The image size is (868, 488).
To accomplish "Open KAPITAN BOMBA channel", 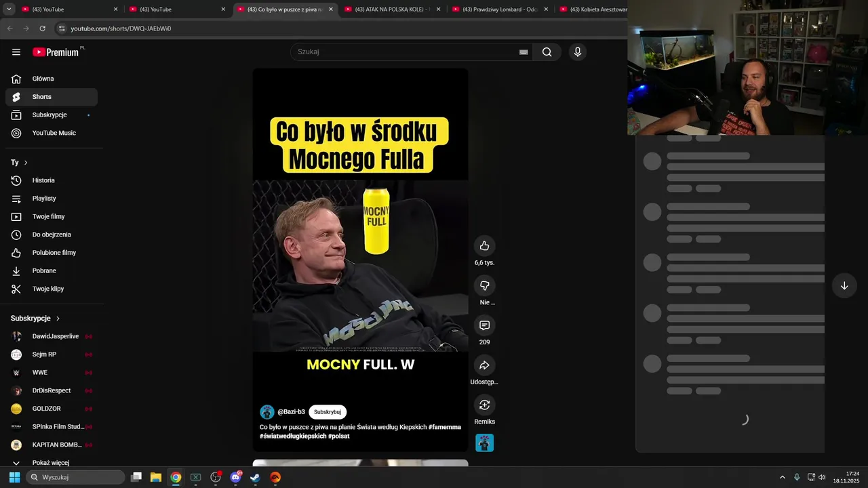I will (x=52, y=445).
